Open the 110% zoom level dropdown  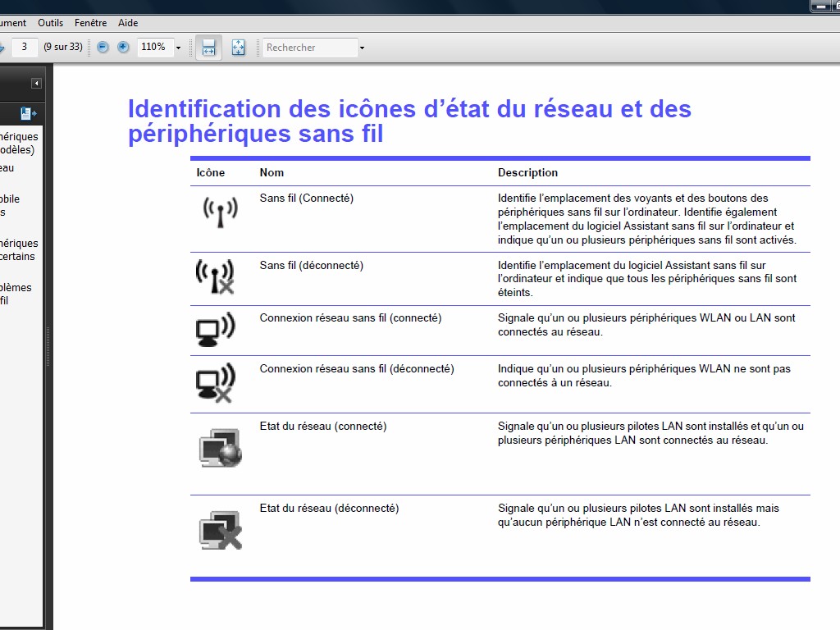178,48
